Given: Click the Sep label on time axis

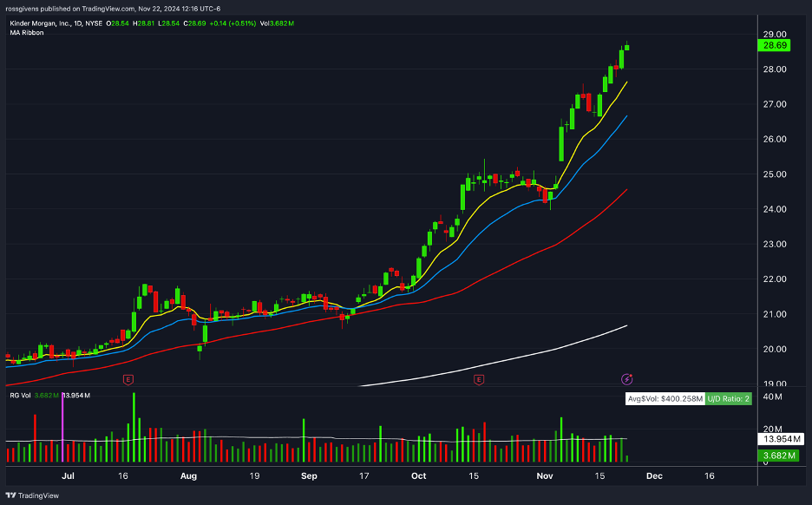Looking at the screenshot, I should [309, 476].
